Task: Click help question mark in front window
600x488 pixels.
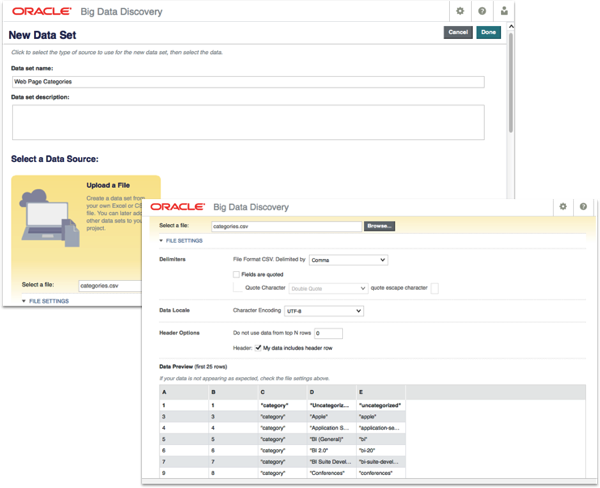Action: 583,207
